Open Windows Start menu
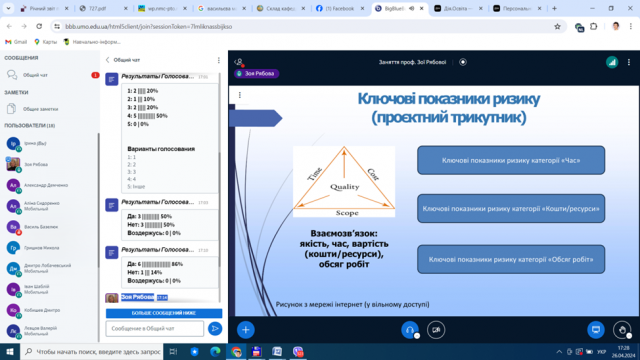The height and width of the screenshot is (360, 640). click(10, 351)
